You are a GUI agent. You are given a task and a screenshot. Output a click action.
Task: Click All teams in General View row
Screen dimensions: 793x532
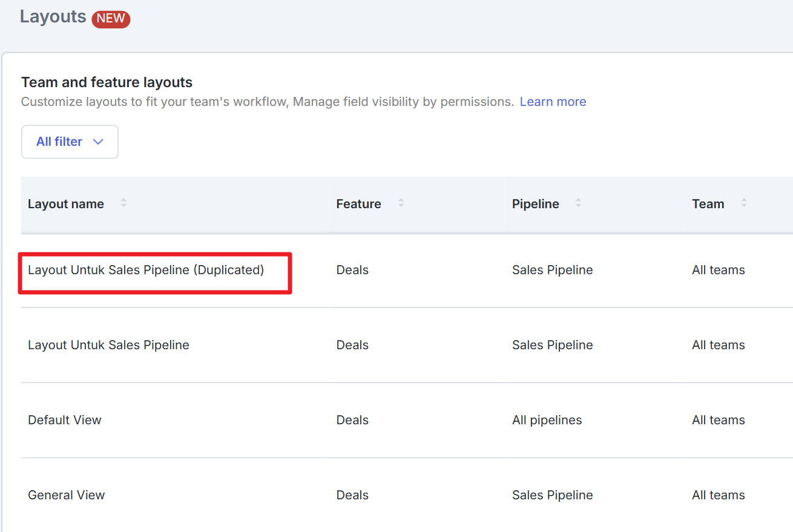click(718, 495)
